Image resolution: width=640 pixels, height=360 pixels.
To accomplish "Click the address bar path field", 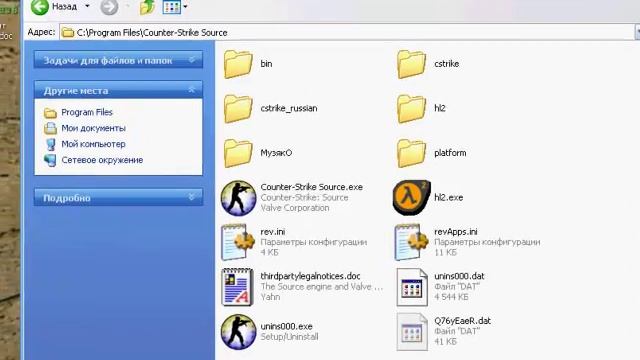I will [347, 32].
